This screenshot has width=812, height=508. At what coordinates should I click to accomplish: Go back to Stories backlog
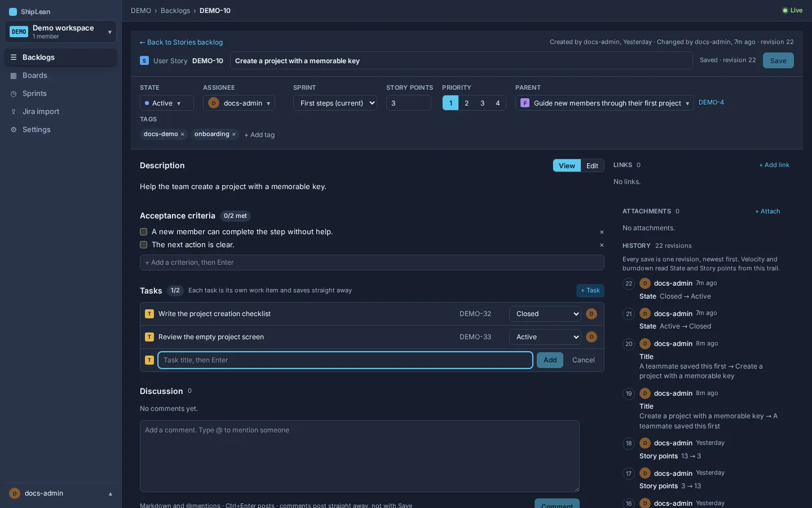pos(181,42)
